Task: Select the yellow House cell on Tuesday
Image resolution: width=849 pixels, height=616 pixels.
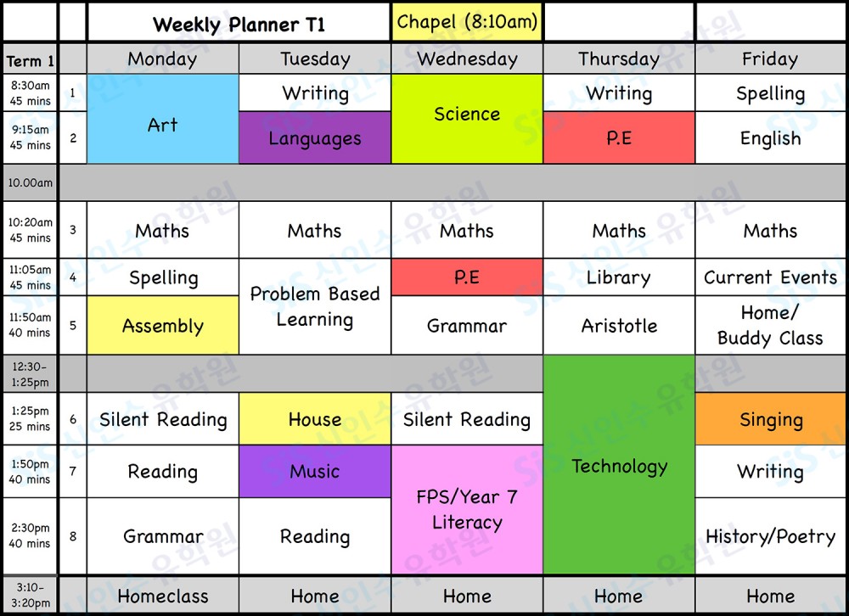Action: 315,419
